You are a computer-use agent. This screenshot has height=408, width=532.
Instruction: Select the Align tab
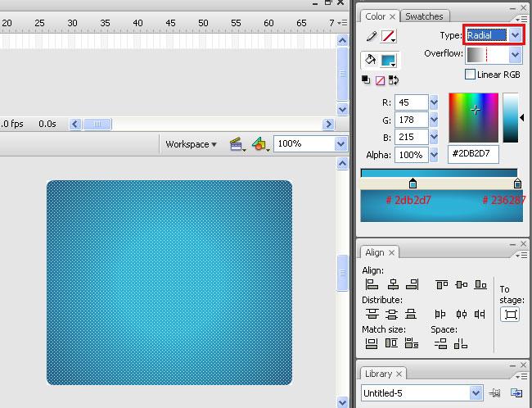pos(375,252)
